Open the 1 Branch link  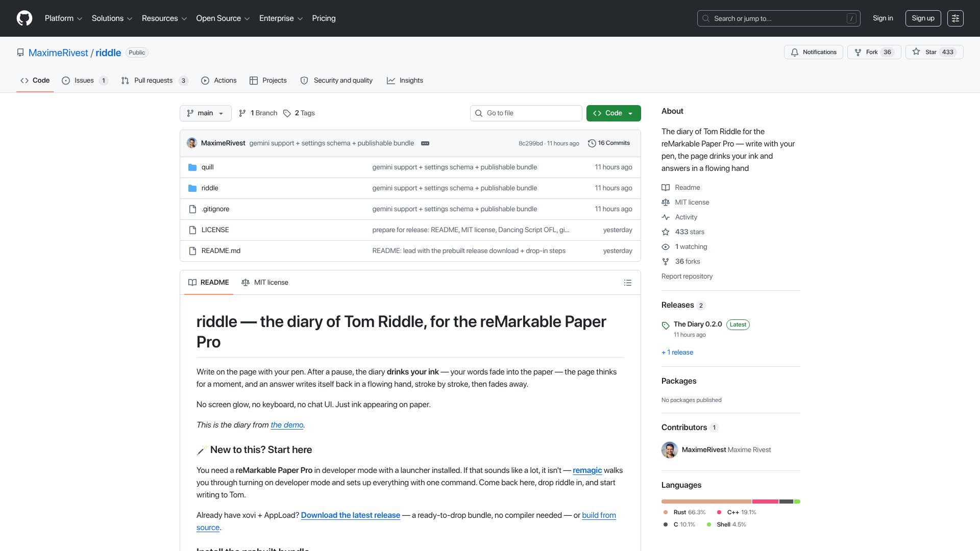click(x=258, y=113)
